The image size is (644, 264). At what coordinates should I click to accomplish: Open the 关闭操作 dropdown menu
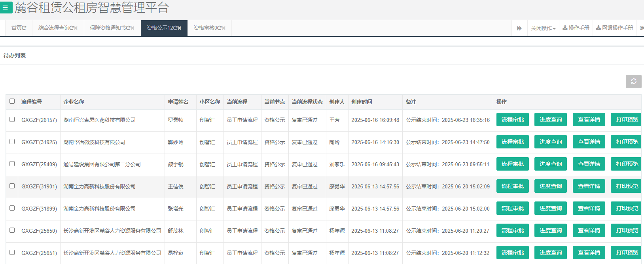pos(543,28)
